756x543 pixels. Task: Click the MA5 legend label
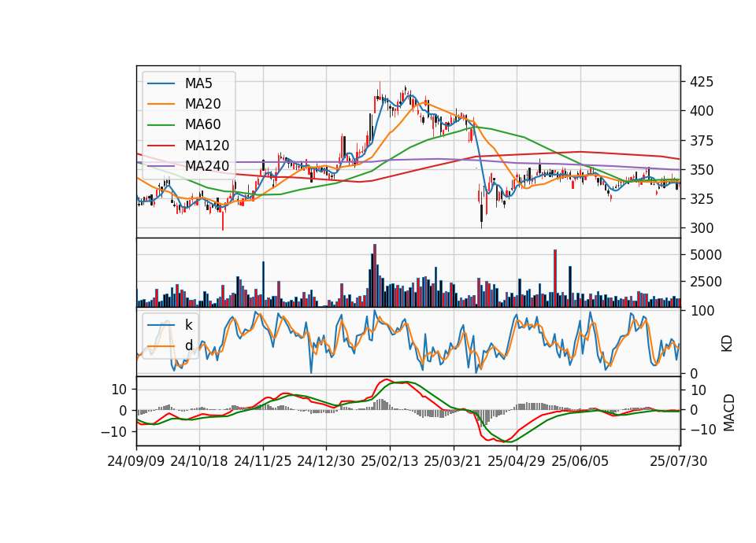click(198, 83)
